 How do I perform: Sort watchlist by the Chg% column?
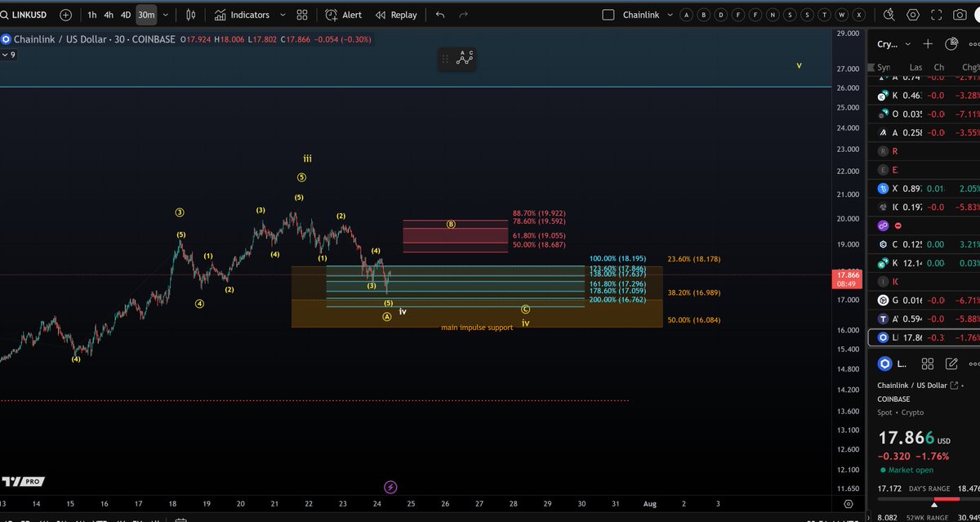click(x=969, y=67)
